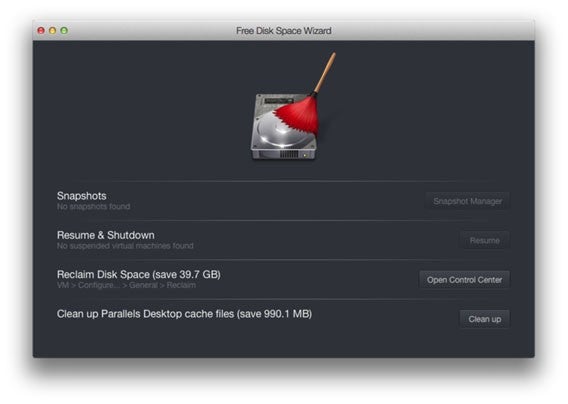Select 'Reclaim Disk Space (save 39.7 GB)' heading
Screen dimensions: 568x404
click(139, 275)
